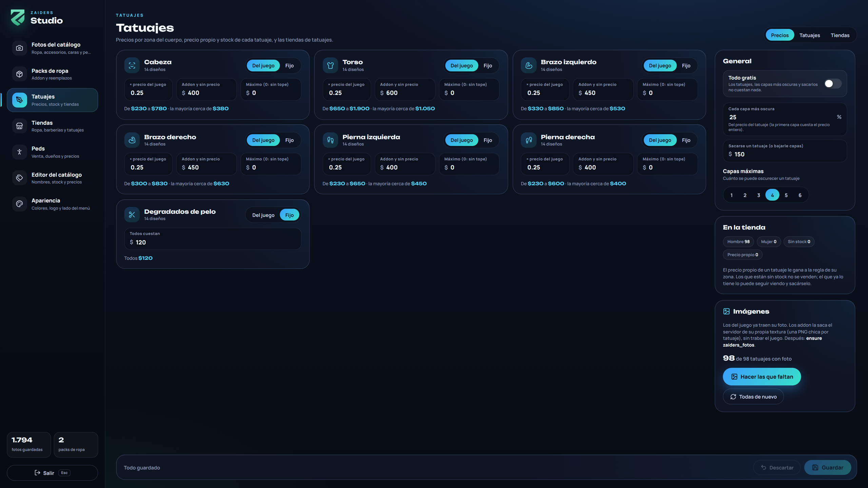Click the Imágenes picture icon

[726, 311]
